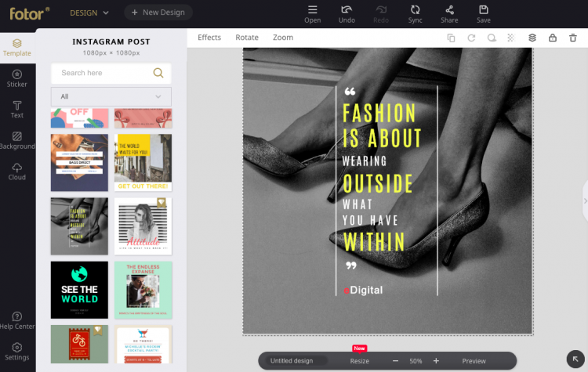Image resolution: width=588 pixels, height=372 pixels.
Task: Click the transparency checkerboard icon
Action: pos(511,38)
